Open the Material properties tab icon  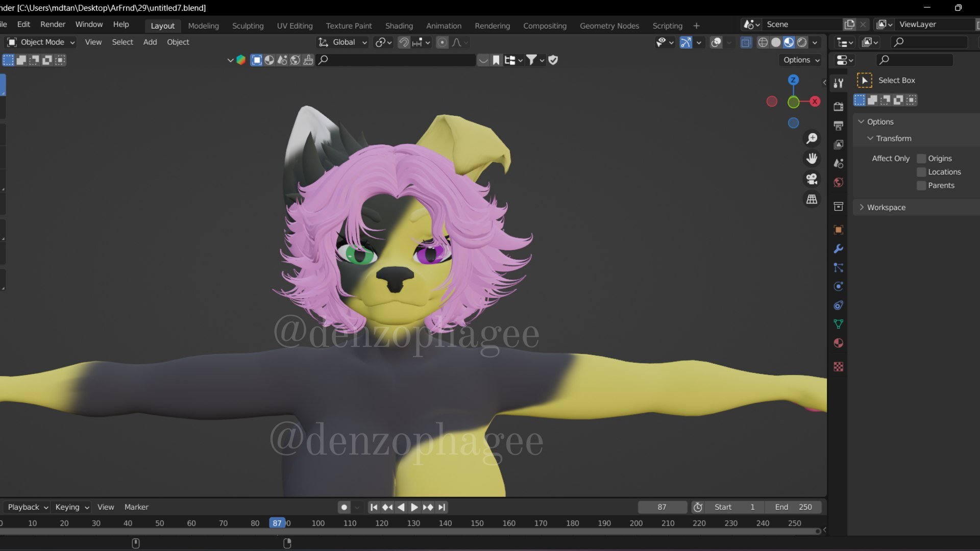click(x=838, y=343)
